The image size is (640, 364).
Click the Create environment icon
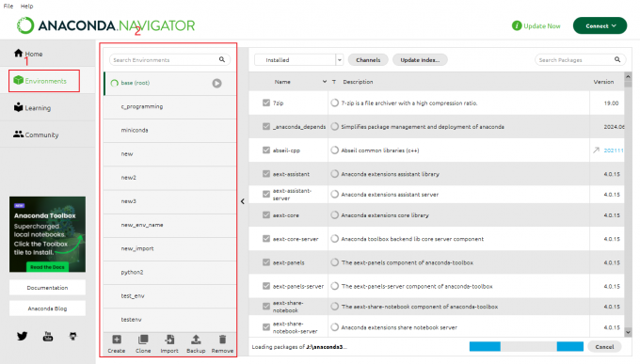tap(117, 340)
